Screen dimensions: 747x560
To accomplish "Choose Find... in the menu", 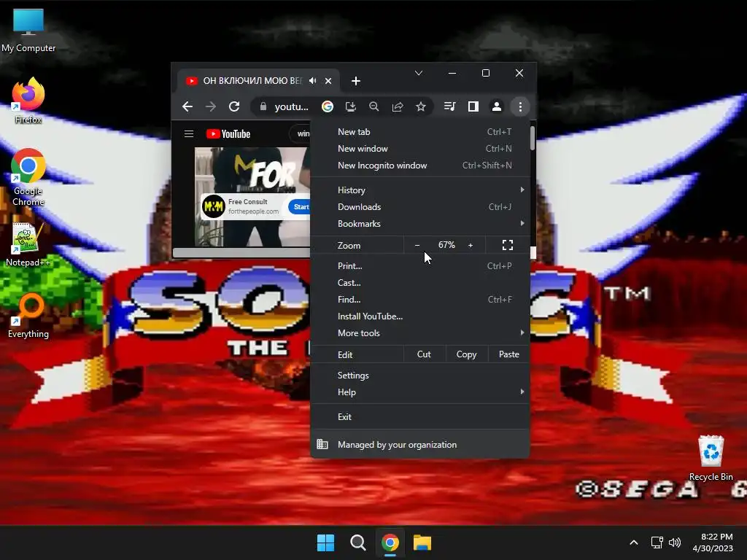I will coord(419,300).
